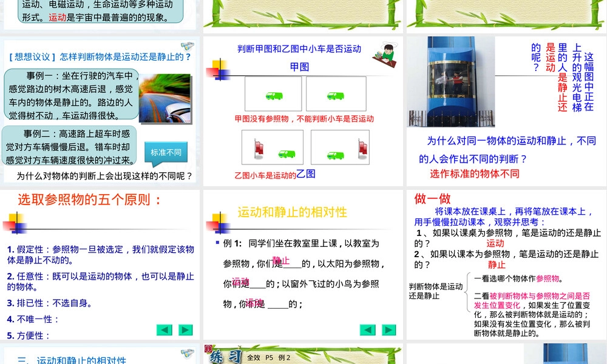Select title 选取参照物的五个原则

click(89, 200)
